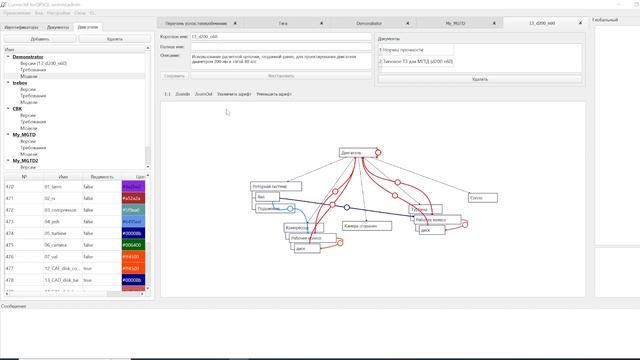Select Модели under Demonstrator
640x360 pixels.
pos(29,76)
